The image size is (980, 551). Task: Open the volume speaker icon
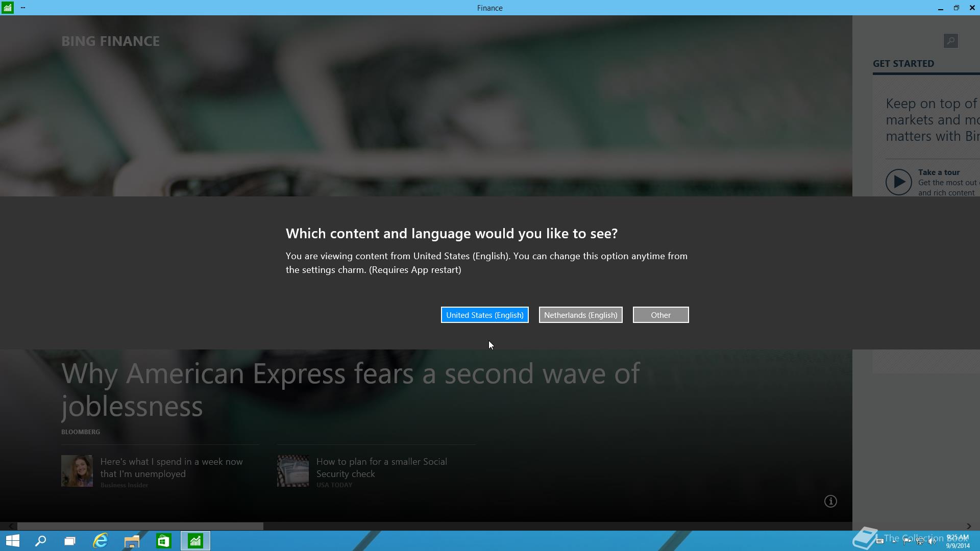coord(933,541)
